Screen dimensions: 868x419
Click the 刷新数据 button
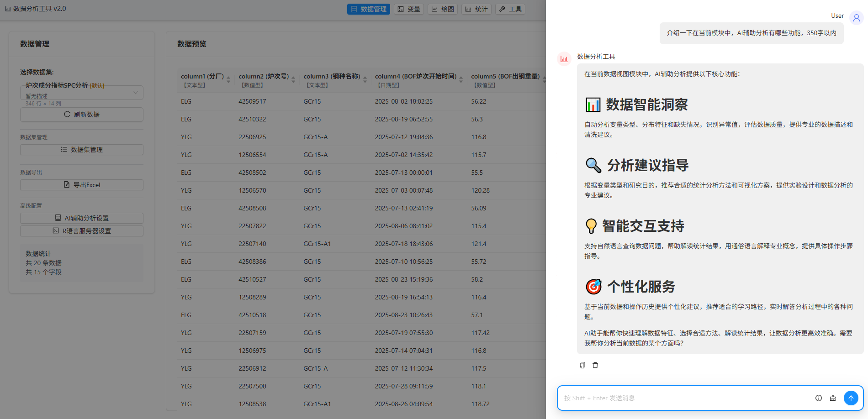82,115
